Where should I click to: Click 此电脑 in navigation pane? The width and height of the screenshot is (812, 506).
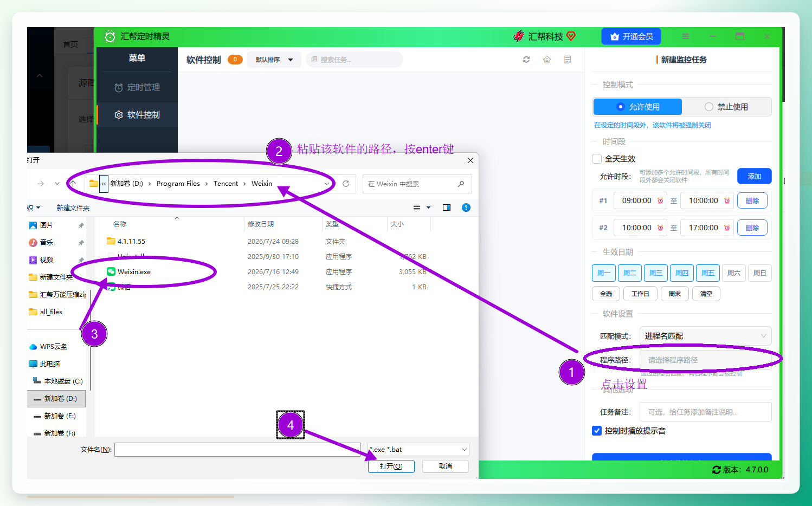[49, 364]
